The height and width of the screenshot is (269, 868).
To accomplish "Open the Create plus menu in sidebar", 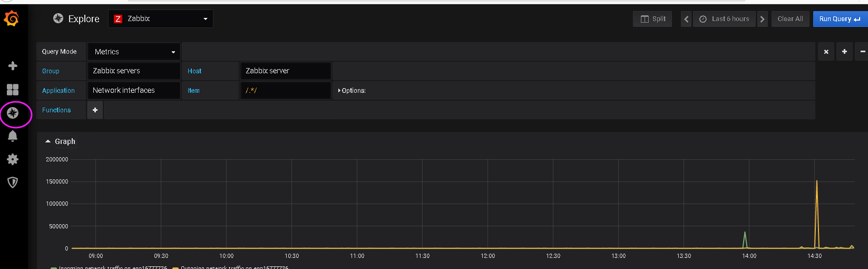I will [13, 66].
